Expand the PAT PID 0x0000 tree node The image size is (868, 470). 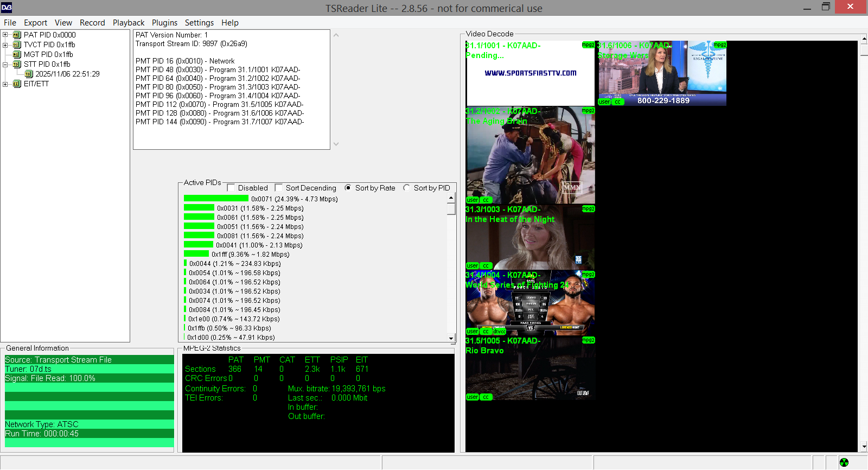coord(5,35)
